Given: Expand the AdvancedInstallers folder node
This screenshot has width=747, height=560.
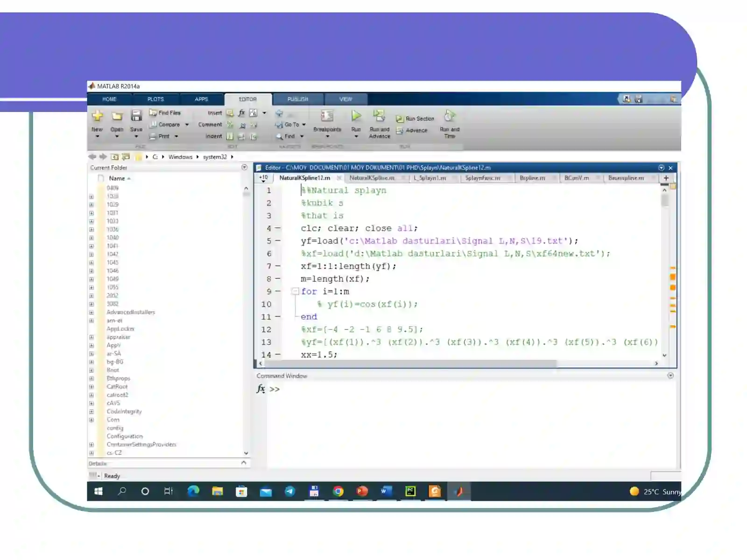Looking at the screenshot, I should [x=92, y=313].
